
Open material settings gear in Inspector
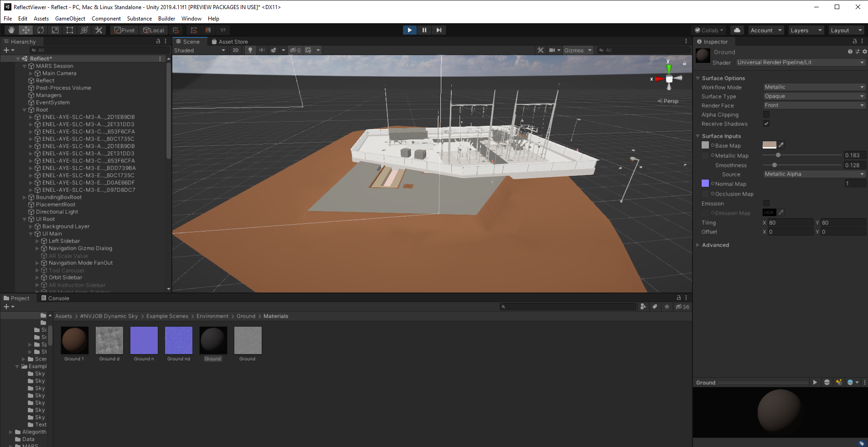[x=864, y=51]
